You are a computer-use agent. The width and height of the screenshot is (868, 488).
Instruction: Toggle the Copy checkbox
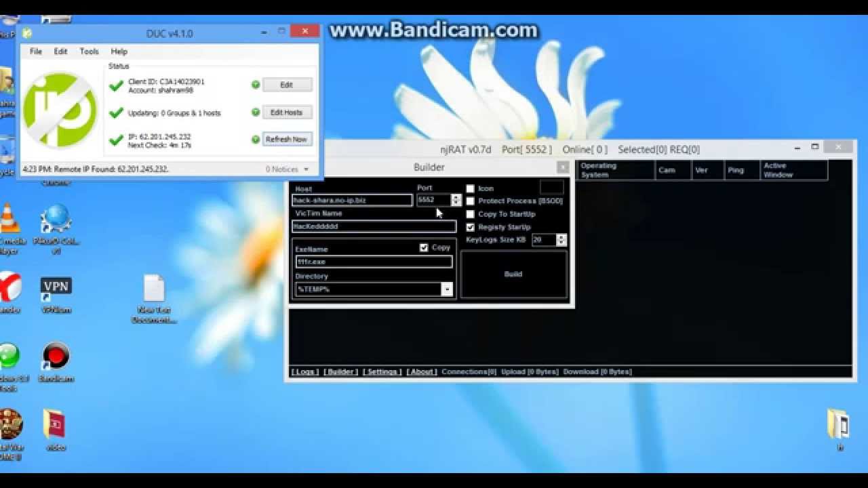(424, 248)
